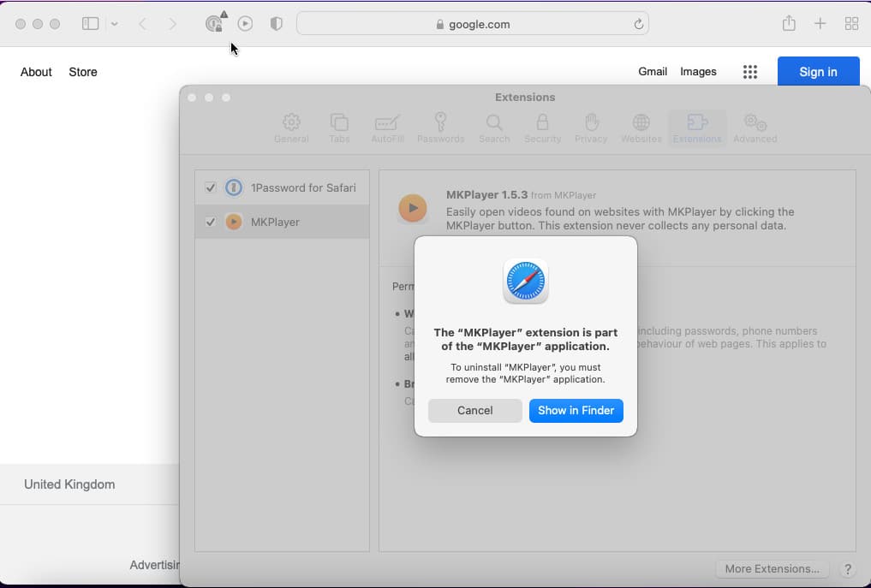Switch to Passwords preferences tab
Image resolution: width=871 pixels, height=588 pixels.
click(x=440, y=128)
